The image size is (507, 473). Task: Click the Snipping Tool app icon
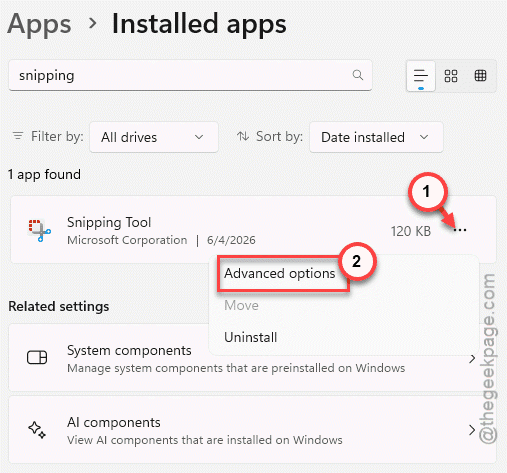[39, 230]
